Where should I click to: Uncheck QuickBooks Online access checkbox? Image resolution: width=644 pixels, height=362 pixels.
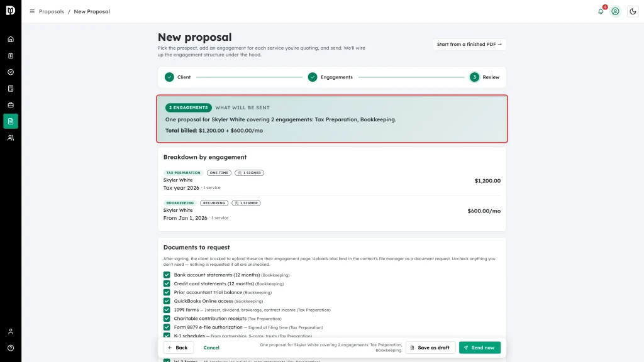167,301
